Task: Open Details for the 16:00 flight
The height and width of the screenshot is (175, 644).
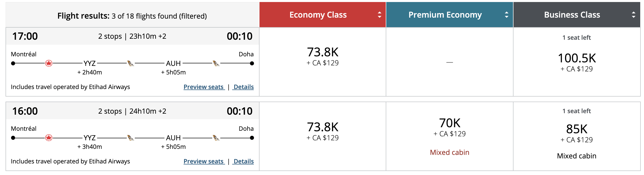Action: (x=243, y=161)
